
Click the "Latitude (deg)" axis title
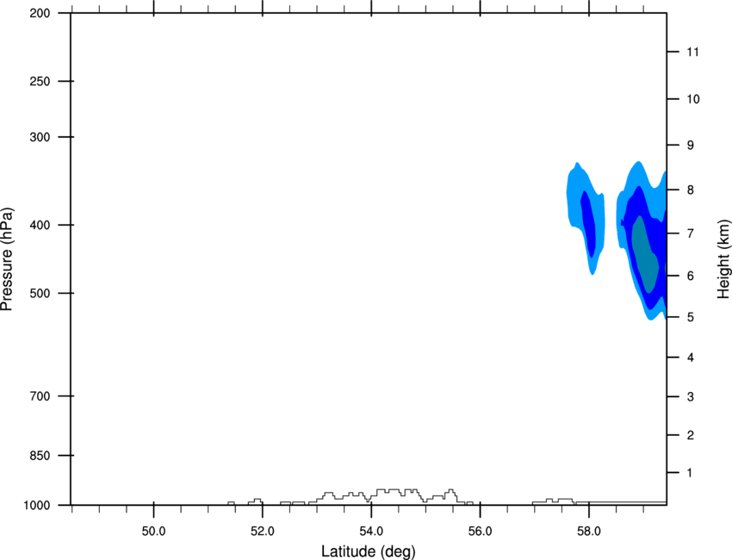(368, 551)
